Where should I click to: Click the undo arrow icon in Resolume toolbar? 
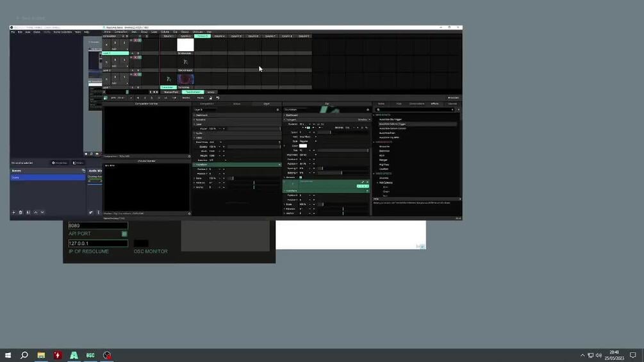[x=218, y=98]
